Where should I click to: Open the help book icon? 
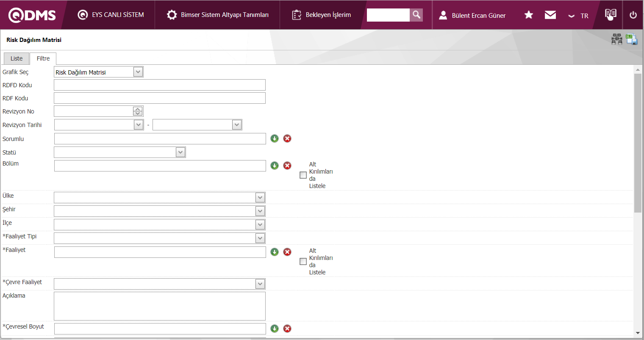(611, 14)
